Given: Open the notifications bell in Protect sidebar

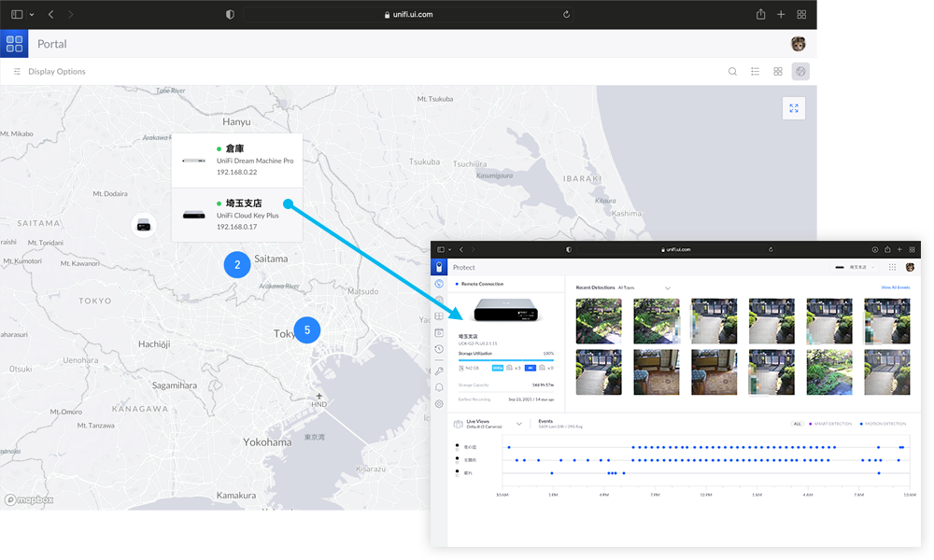Looking at the screenshot, I should pos(439,387).
